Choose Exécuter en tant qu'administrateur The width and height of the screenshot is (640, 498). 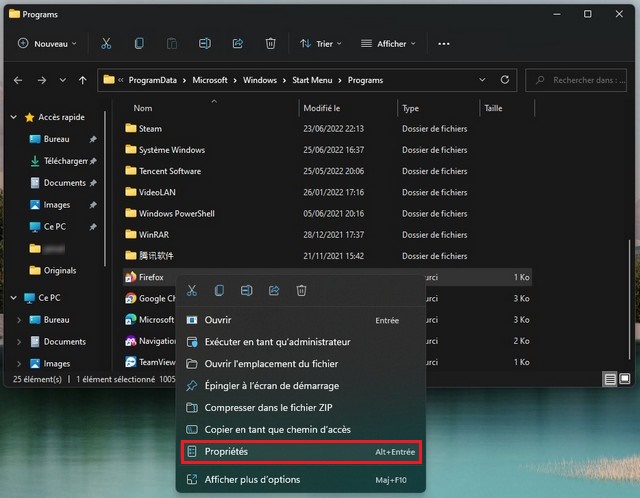tap(301, 342)
